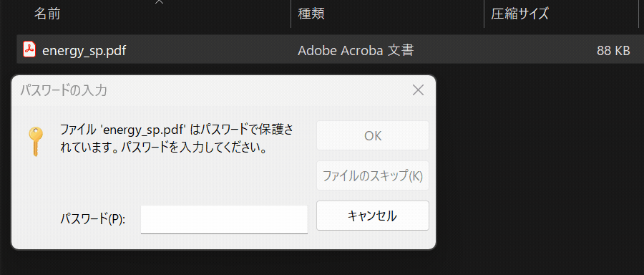Click divider right of 圧縮サイズ header

point(639,14)
